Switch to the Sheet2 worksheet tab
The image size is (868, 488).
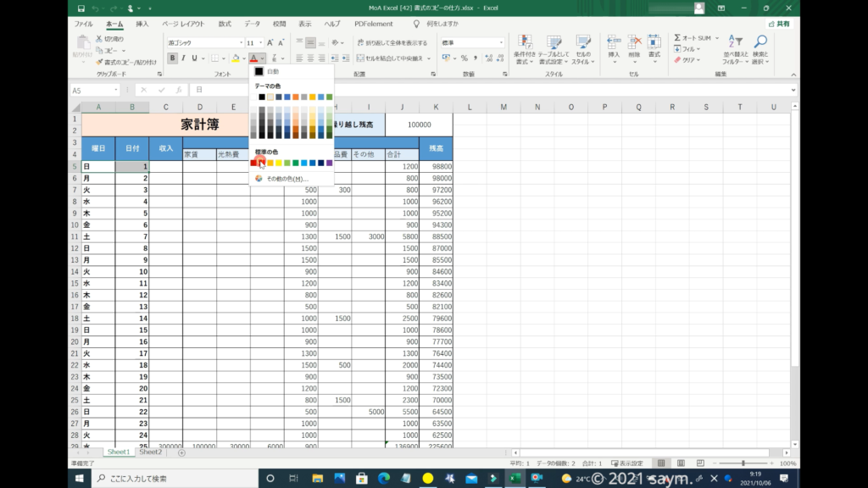point(150,452)
